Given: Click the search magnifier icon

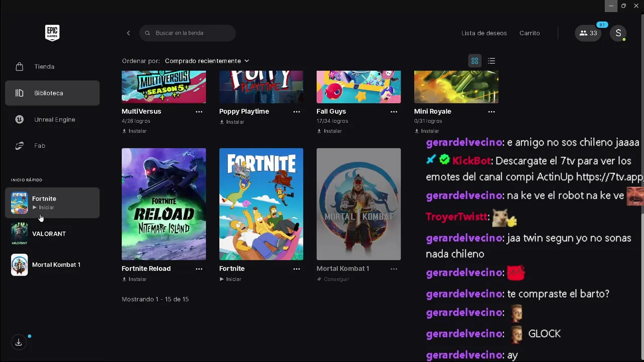Looking at the screenshot, I should [x=147, y=33].
